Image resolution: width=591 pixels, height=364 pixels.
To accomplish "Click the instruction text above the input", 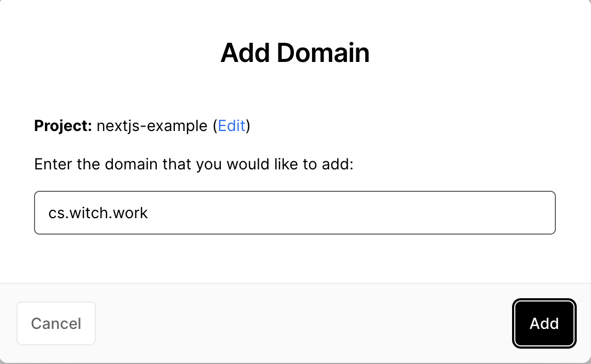I will coord(194,164).
